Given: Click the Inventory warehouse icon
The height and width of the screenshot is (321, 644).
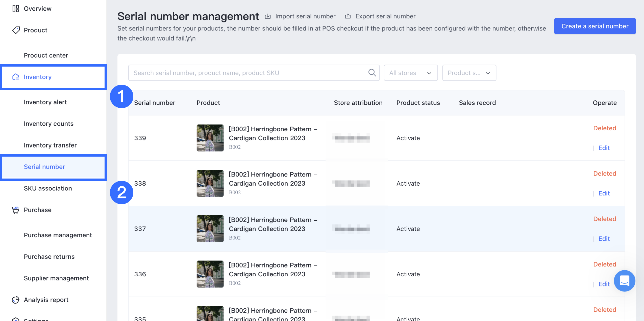Looking at the screenshot, I should pyautogui.click(x=16, y=77).
